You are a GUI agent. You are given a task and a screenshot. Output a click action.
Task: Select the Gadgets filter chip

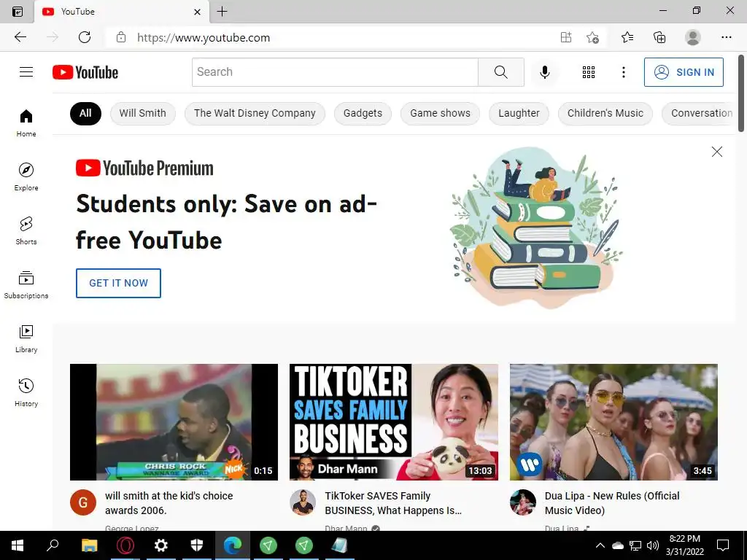click(363, 113)
